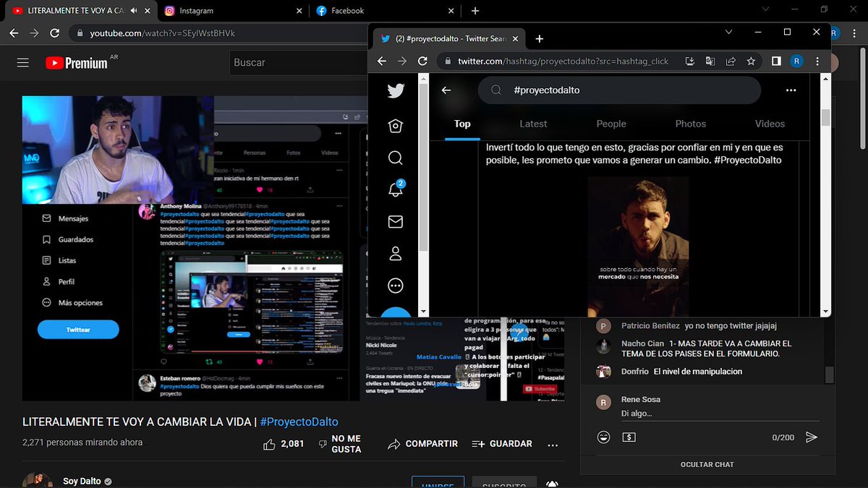Click Nacho Cian chat message author
Image resolution: width=868 pixels, height=488 pixels.
(642, 343)
